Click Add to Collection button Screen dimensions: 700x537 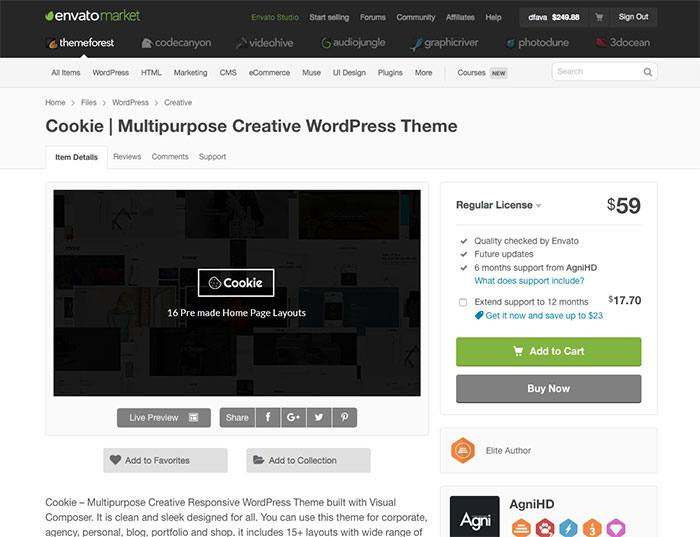tap(308, 460)
